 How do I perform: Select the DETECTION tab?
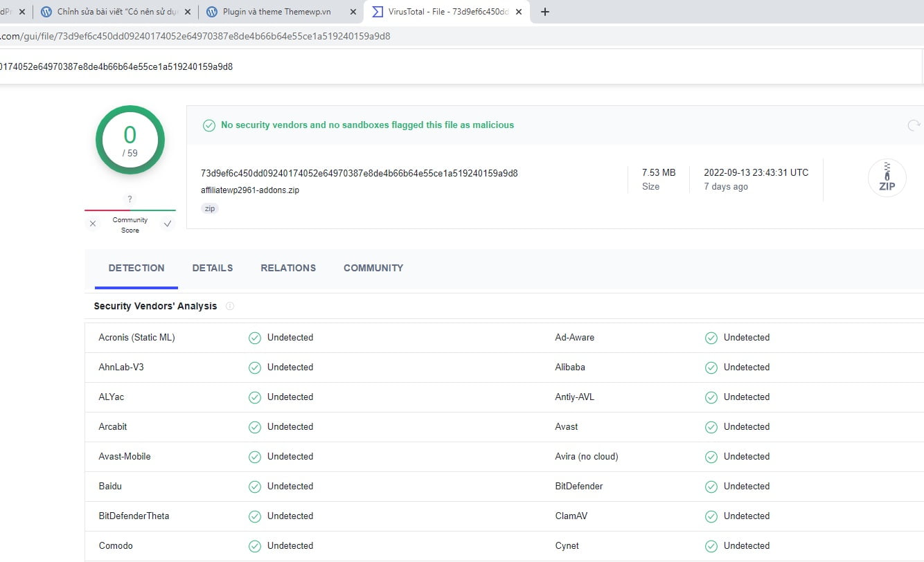coord(136,268)
